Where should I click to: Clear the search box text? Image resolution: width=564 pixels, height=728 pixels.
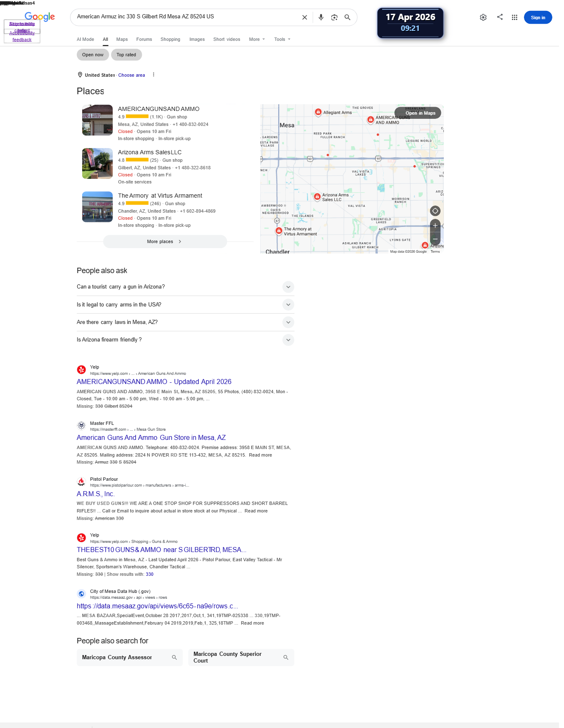pyautogui.click(x=305, y=18)
